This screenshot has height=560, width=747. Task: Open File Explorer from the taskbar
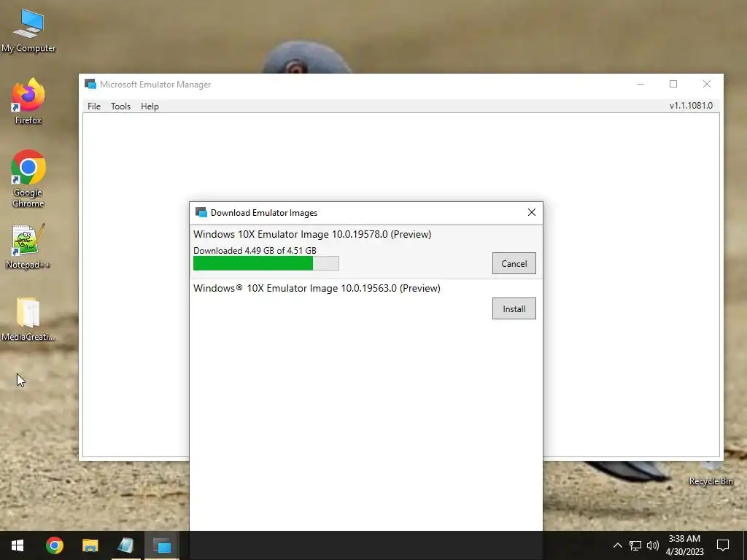[90, 545]
